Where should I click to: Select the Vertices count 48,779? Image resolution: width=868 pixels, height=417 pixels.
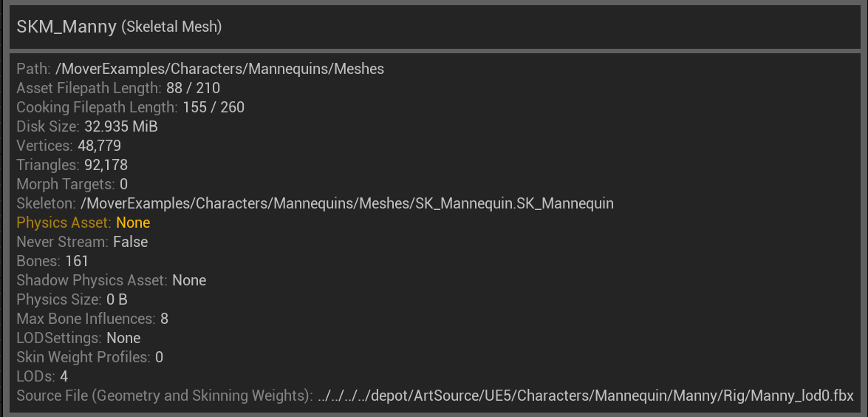click(99, 146)
